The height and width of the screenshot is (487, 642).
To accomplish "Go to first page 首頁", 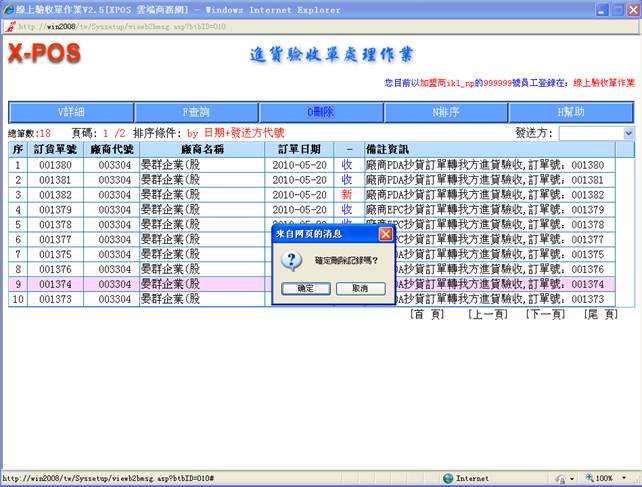I will [x=428, y=314].
